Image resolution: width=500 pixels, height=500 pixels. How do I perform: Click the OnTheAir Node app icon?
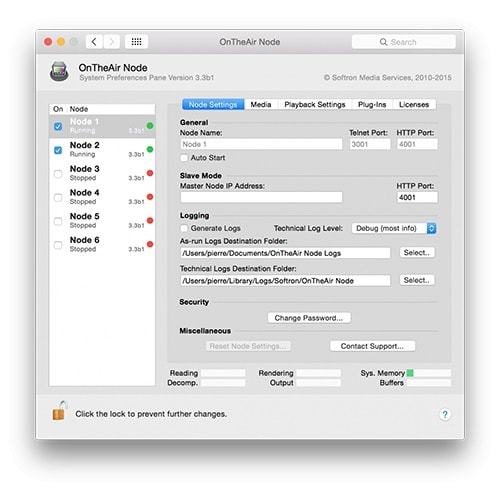pyautogui.click(x=59, y=72)
